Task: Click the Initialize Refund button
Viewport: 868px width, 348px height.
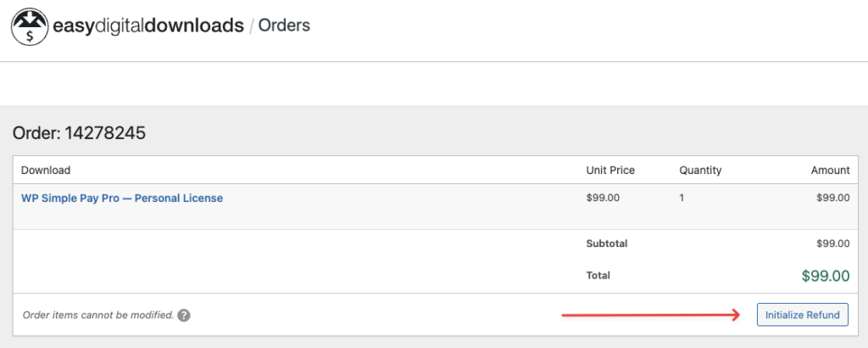Action: [801, 315]
